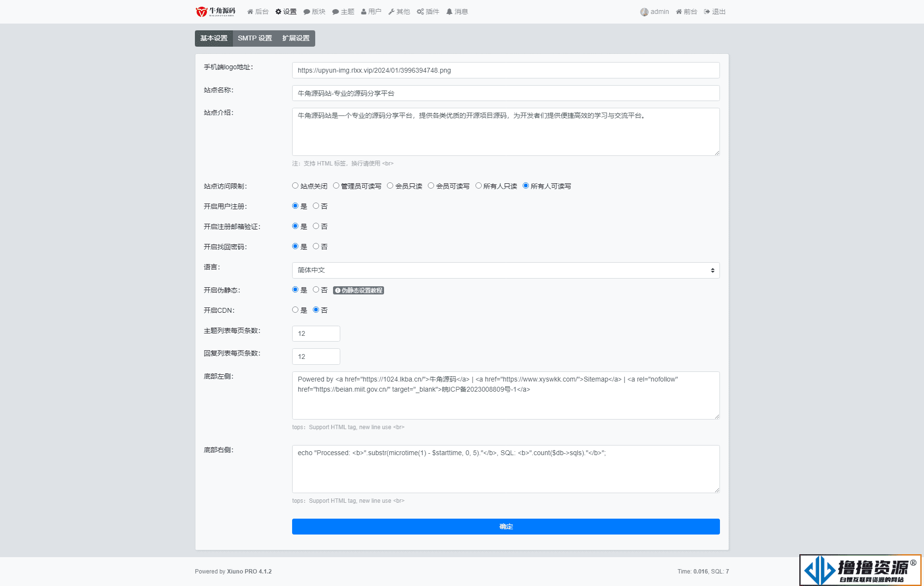Open 其他 wrench menu in navbar
Screen dimensions: 924x586
(x=399, y=12)
